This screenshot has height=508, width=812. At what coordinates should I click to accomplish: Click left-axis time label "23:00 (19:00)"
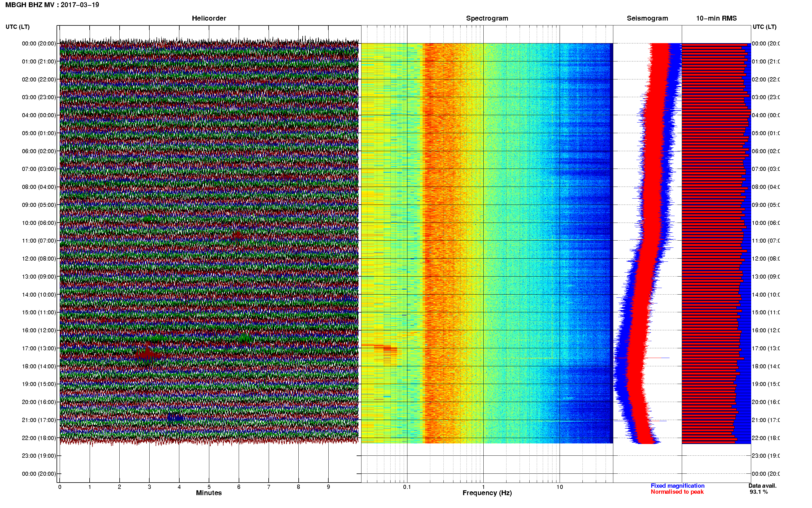point(39,456)
